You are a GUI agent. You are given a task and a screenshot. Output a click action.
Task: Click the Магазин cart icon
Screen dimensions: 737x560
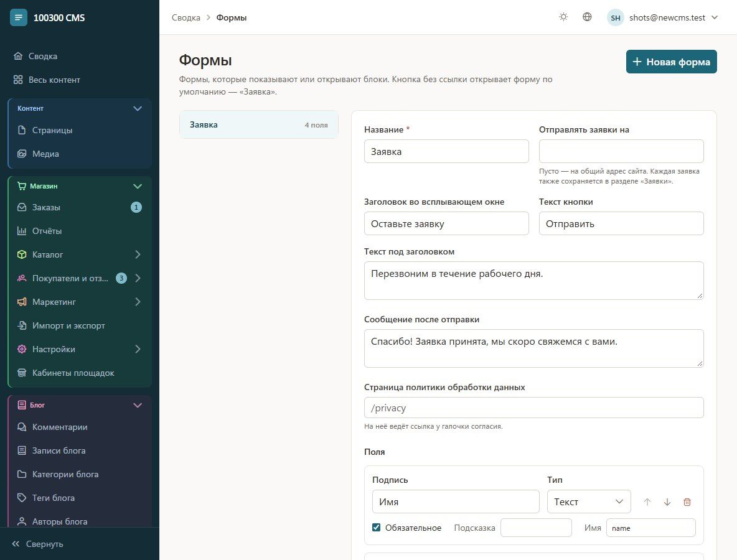pyautogui.click(x=22, y=186)
